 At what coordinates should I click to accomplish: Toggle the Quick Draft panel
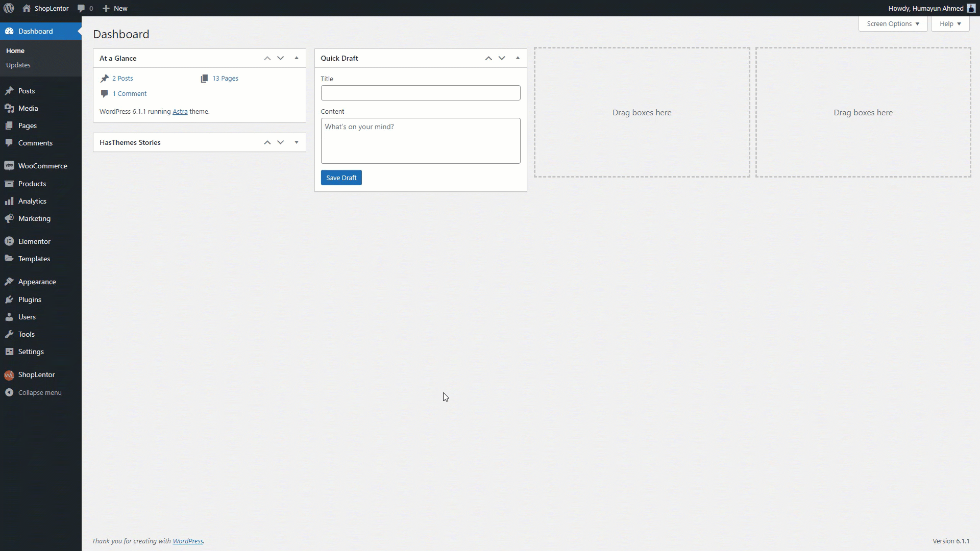pos(518,58)
